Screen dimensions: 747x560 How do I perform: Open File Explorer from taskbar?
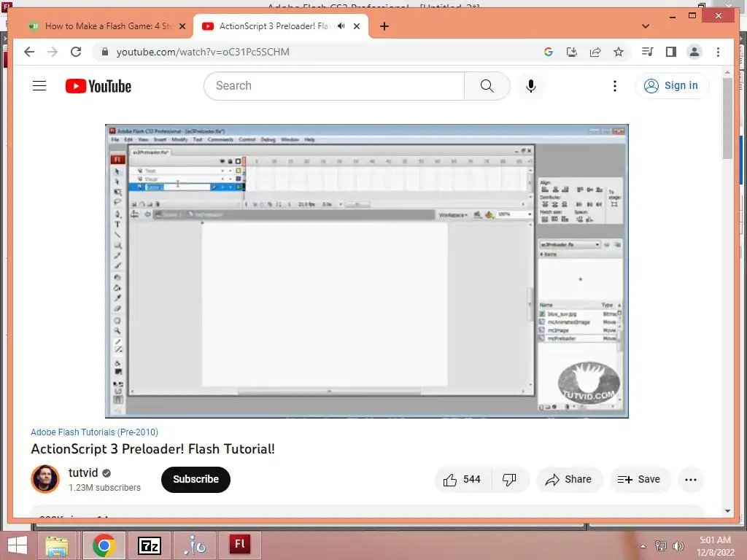(57, 545)
